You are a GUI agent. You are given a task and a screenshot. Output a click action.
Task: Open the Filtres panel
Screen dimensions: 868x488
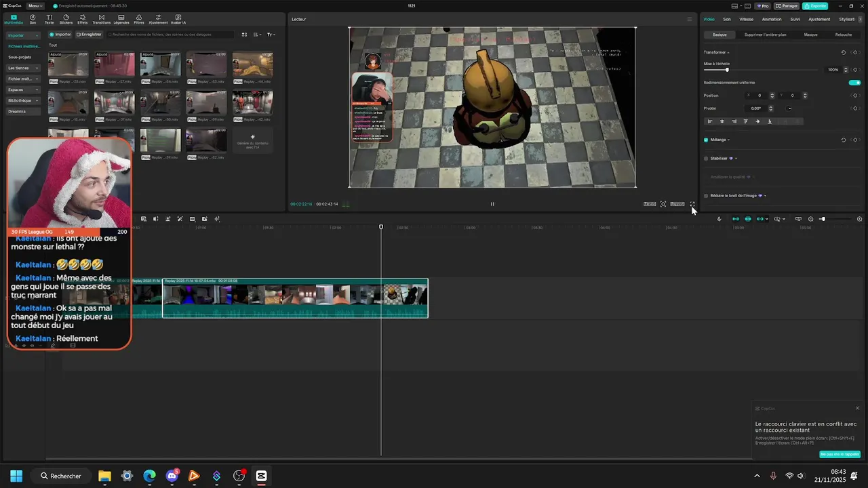click(139, 19)
